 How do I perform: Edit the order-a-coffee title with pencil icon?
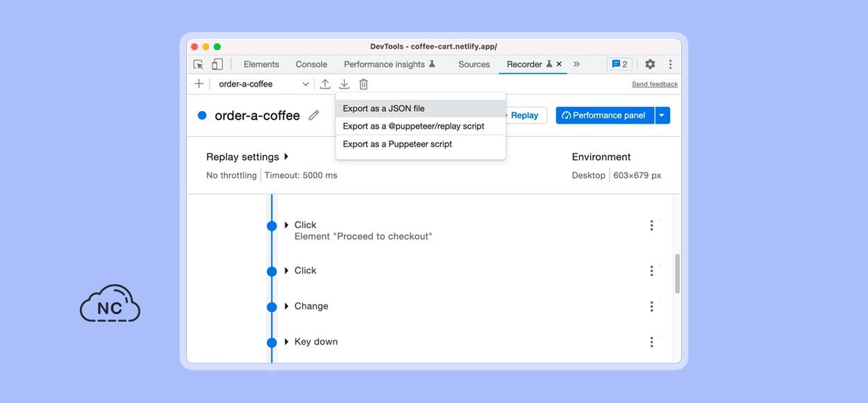(x=314, y=115)
